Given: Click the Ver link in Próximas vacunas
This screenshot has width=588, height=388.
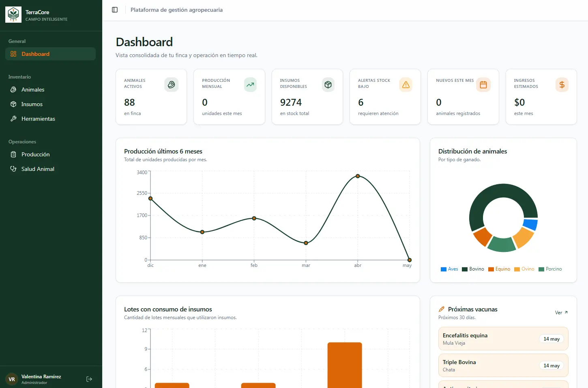Looking at the screenshot, I should [561, 313].
